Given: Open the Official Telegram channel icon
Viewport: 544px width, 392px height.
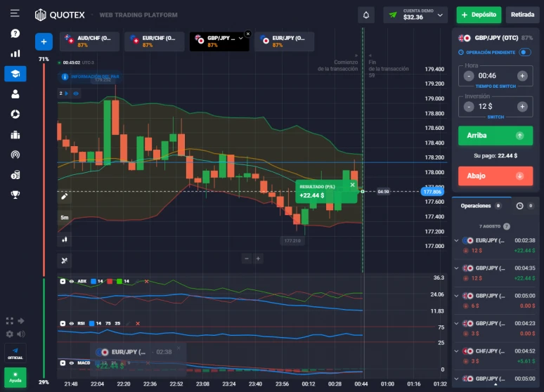Looking at the screenshot, I should pos(15,353).
